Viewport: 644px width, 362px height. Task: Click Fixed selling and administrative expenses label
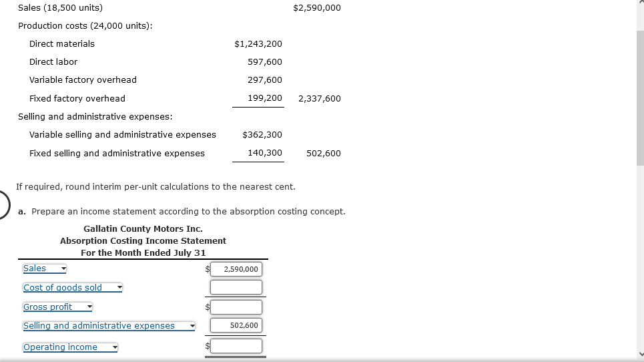117,153
